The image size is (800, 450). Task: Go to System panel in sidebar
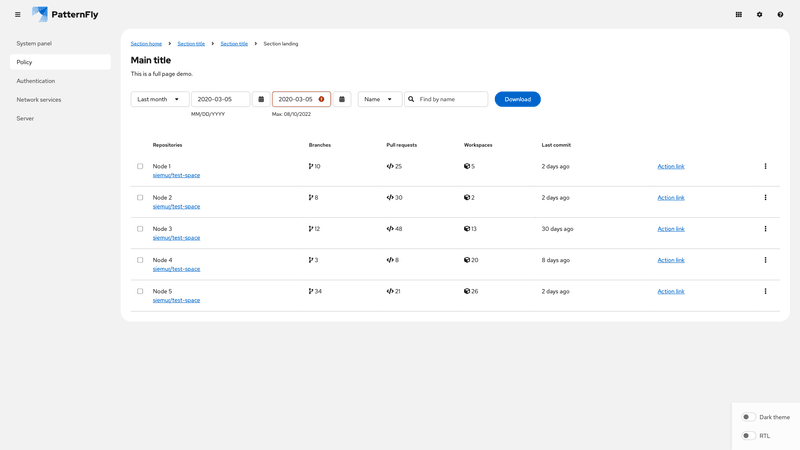[60, 43]
